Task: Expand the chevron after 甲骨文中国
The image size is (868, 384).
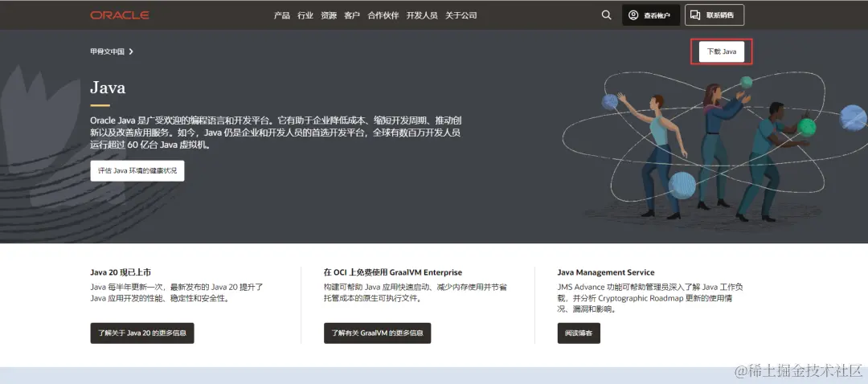Action: pyautogui.click(x=131, y=51)
